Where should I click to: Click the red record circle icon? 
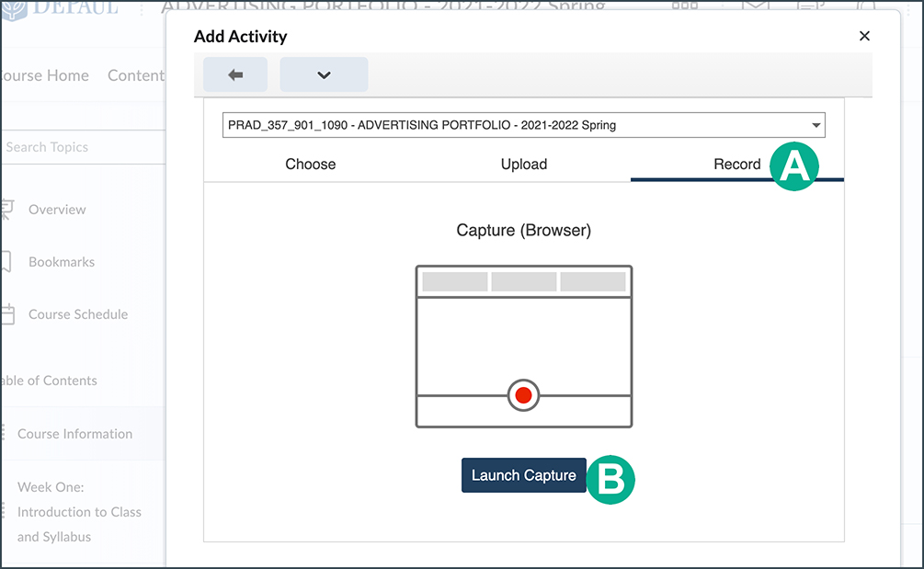523,395
